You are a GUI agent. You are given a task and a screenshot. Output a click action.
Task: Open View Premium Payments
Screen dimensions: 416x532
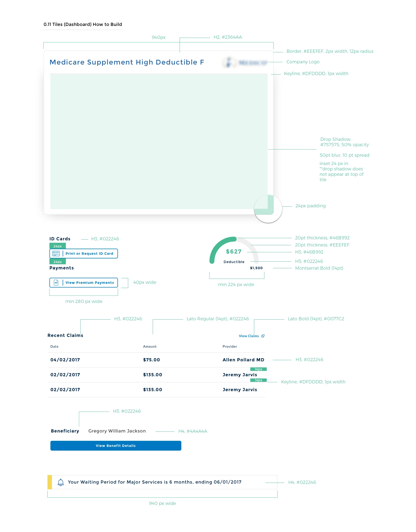(84, 283)
